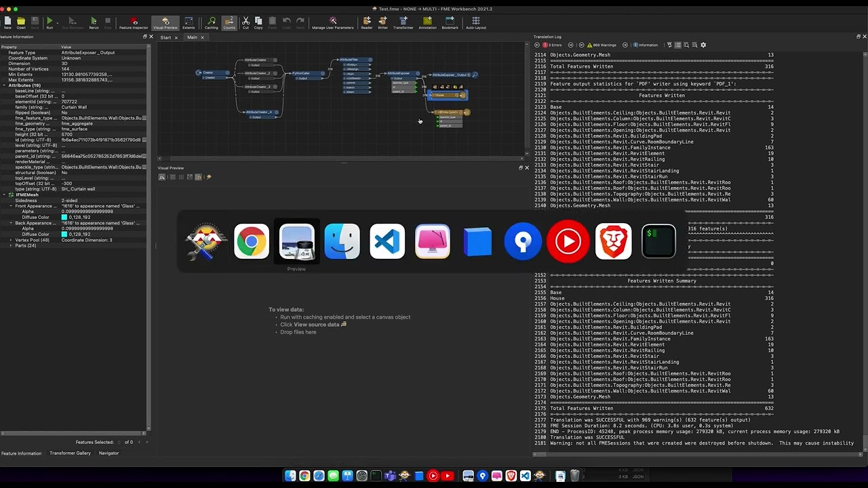Click Back Appearance Diffuse Color swatch
Viewport: 868px width, 488px height.
pyautogui.click(x=64, y=235)
